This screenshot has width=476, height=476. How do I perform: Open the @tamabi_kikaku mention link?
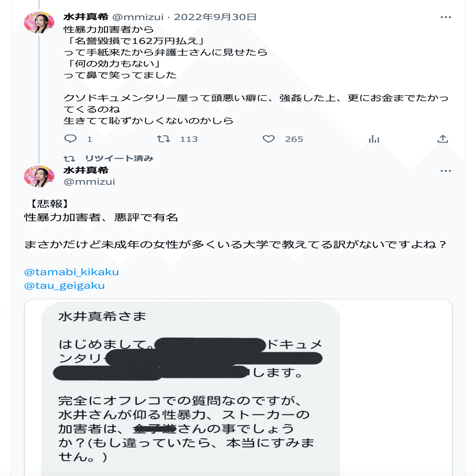coord(72,272)
